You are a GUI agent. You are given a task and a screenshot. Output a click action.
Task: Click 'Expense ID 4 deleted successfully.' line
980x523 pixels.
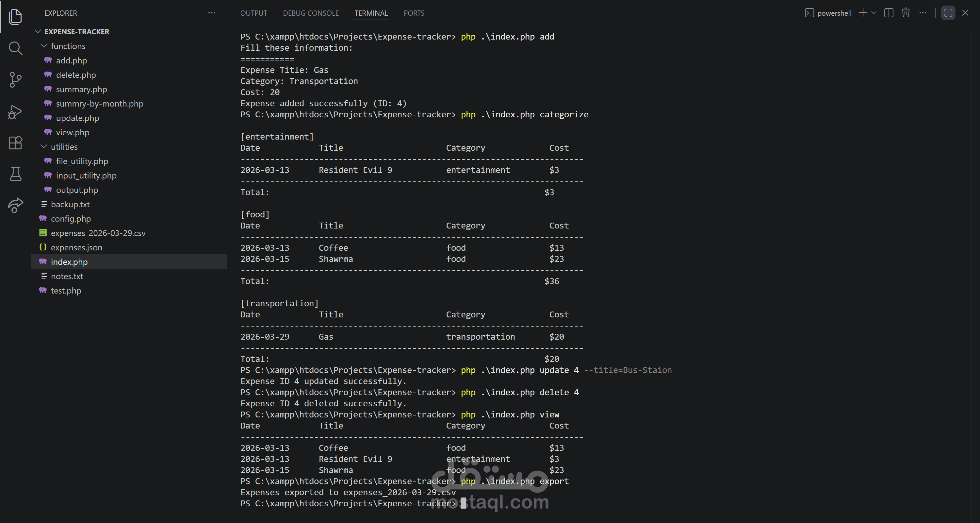pos(323,403)
